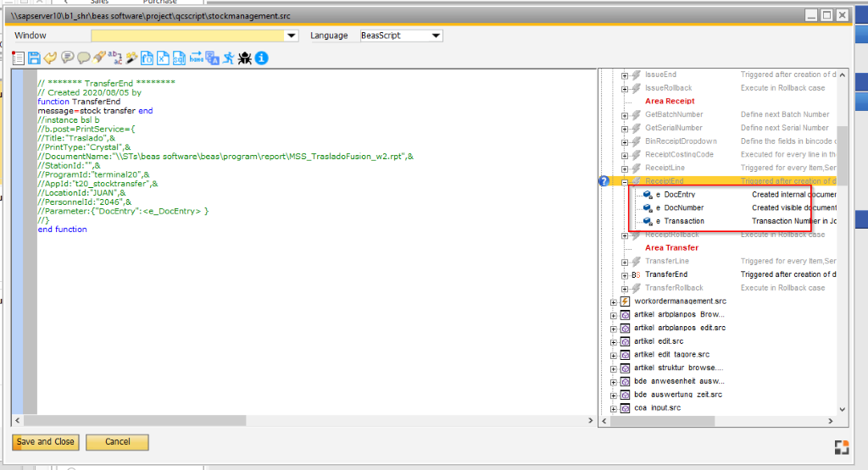
Task: Click script icon beside artikel edit.src
Action: (625, 342)
